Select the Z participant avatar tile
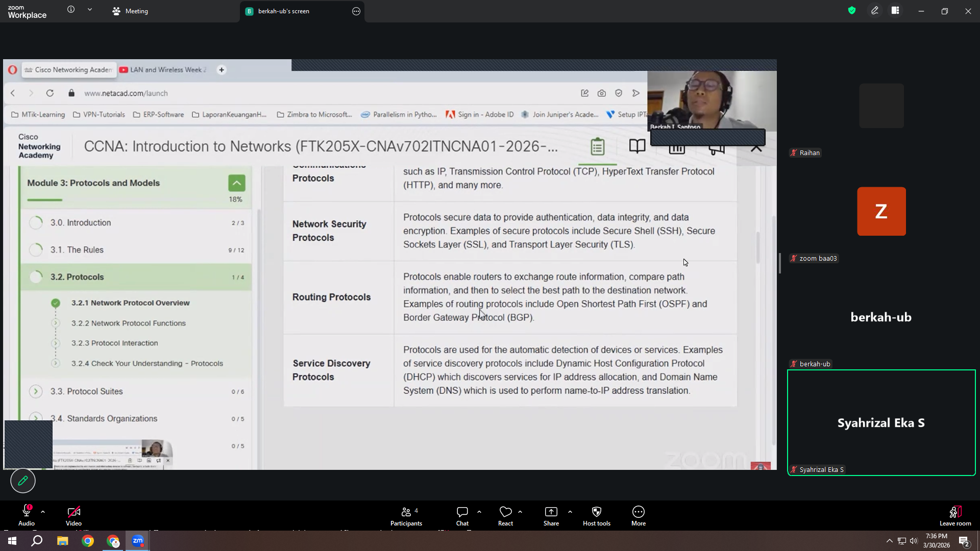 tap(881, 211)
